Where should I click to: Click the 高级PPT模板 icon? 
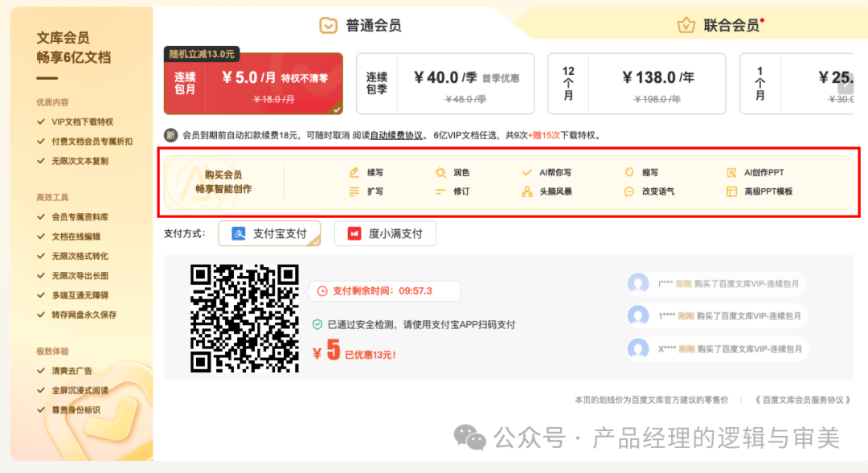click(x=732, y=191)
